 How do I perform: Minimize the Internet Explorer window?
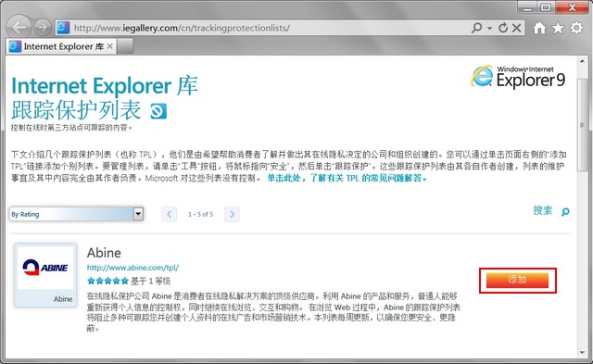(527, 7)
